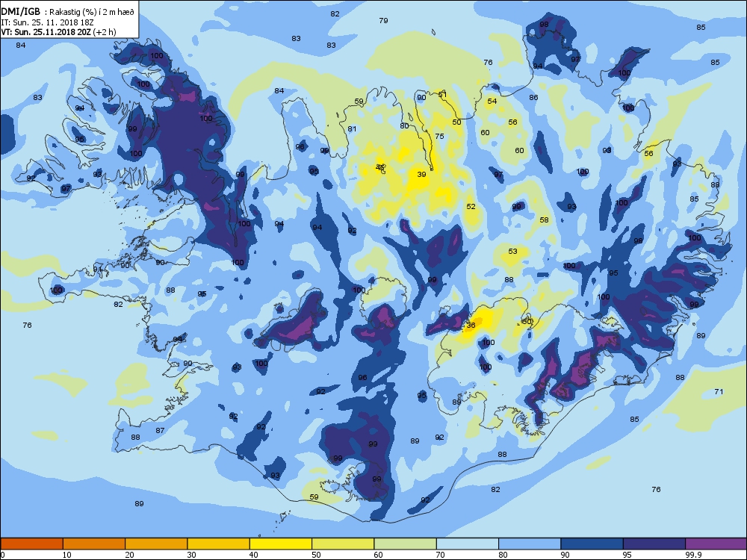This screenshot has height=560, width=747.
Task: Select the humidity value '36' on the map
Action: tap(471, 326)
